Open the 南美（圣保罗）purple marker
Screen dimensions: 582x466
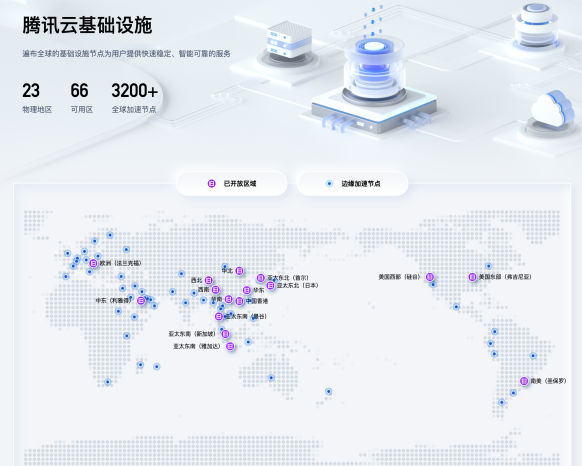(524, 381)
